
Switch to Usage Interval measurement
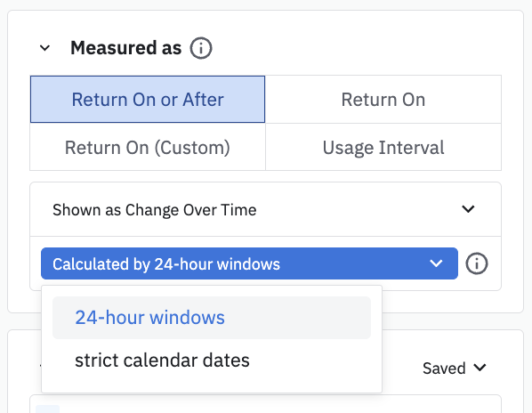pyautogui.click(x=383, y=147)
